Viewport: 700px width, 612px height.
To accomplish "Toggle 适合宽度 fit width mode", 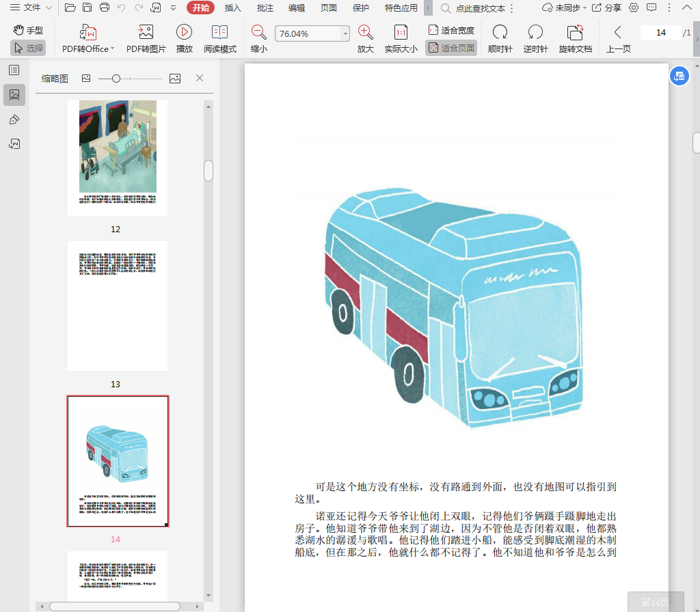I will coord(451,31).
